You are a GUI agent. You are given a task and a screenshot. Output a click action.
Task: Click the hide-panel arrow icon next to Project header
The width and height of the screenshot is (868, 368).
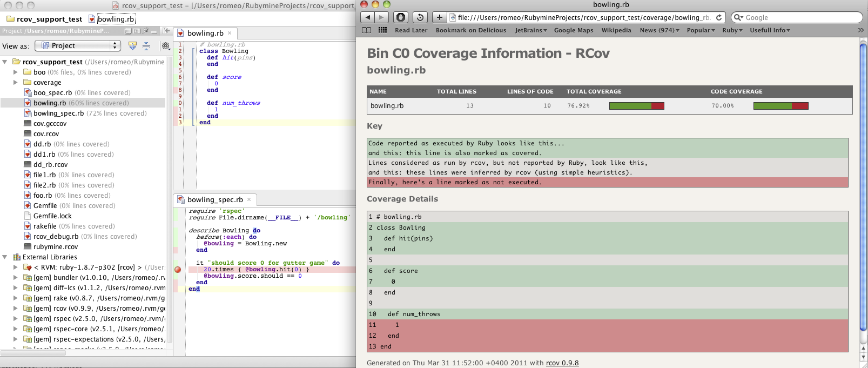tap(166, 31)
